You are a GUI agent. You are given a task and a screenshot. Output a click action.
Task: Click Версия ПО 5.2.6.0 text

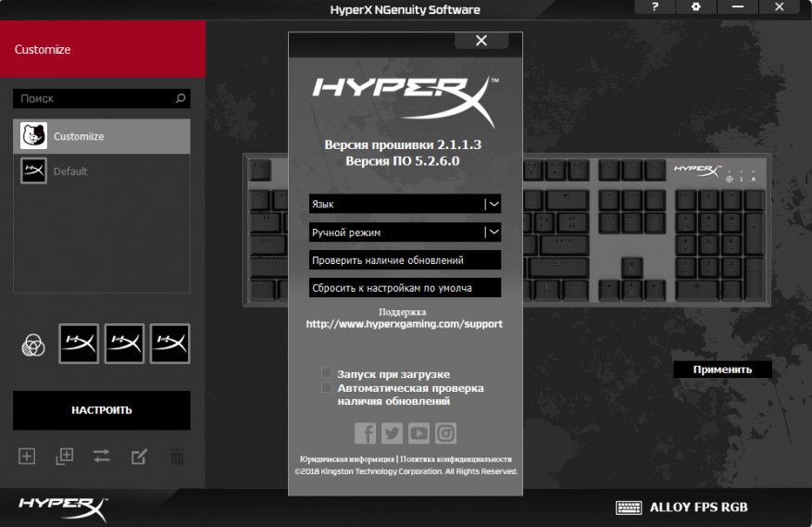(x=403, y=161)
